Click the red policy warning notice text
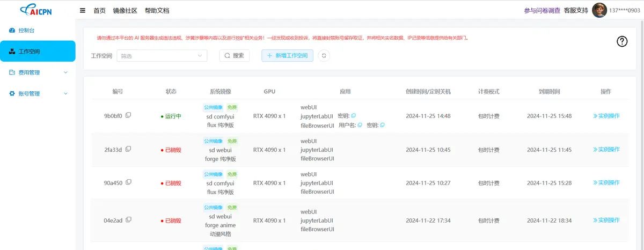 coord(282,38)
